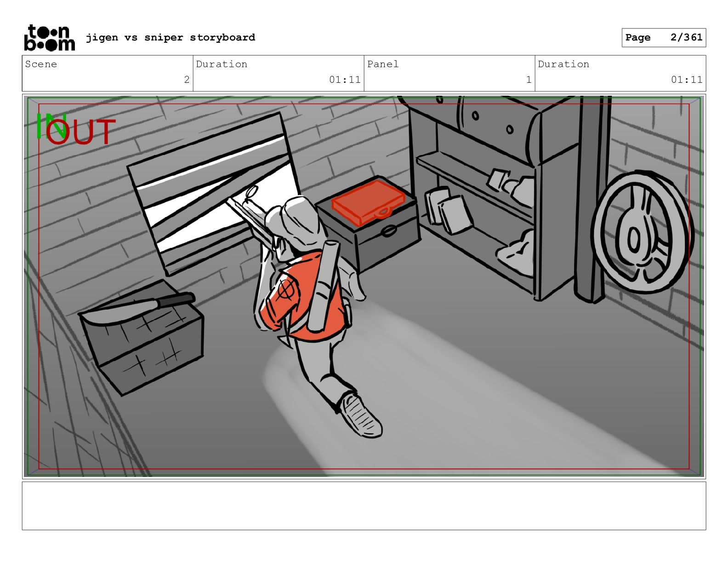The image size is (728, 563).
Task: Select the Duration label beside the Panel cell
Action: [563, 64]
